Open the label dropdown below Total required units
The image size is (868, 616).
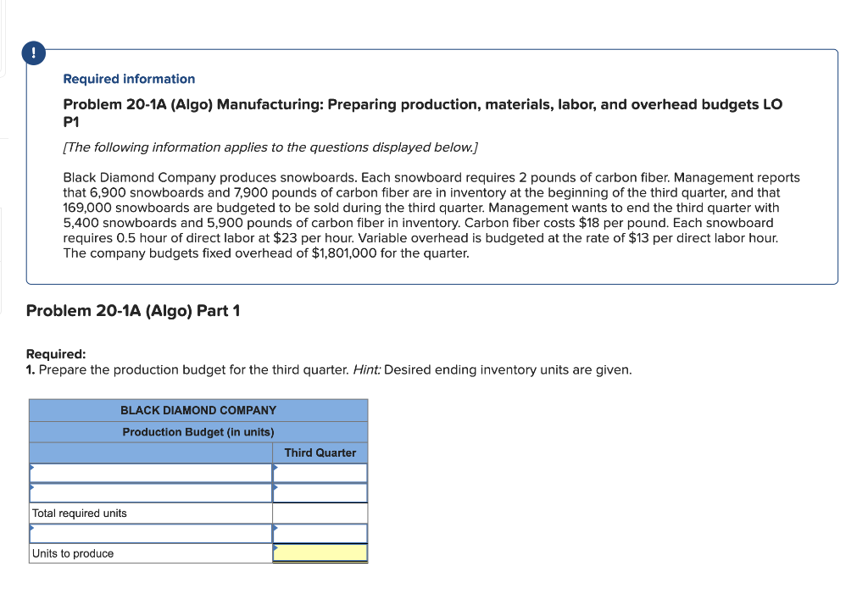(151, 534)
